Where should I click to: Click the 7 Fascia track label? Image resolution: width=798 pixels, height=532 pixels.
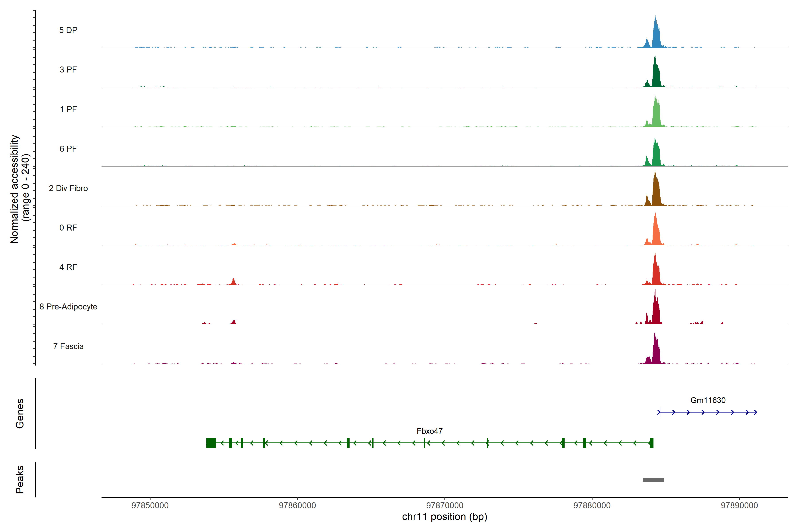[x=68, y=346]
